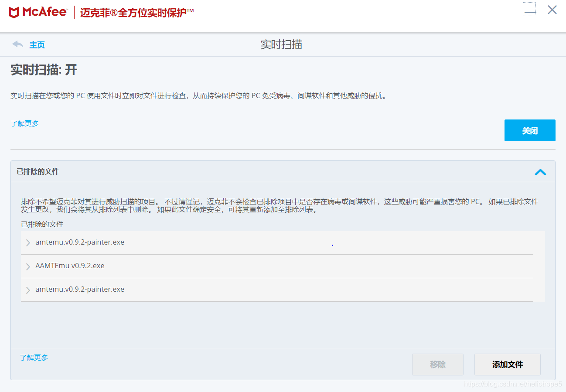Click the McAfee shield logo

(14, 12)
